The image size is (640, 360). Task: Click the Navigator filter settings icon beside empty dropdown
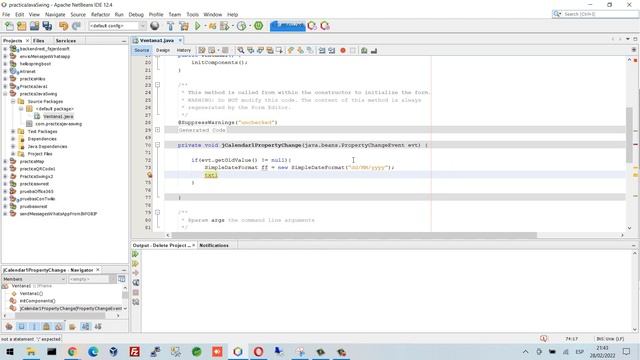coord(122,279)
